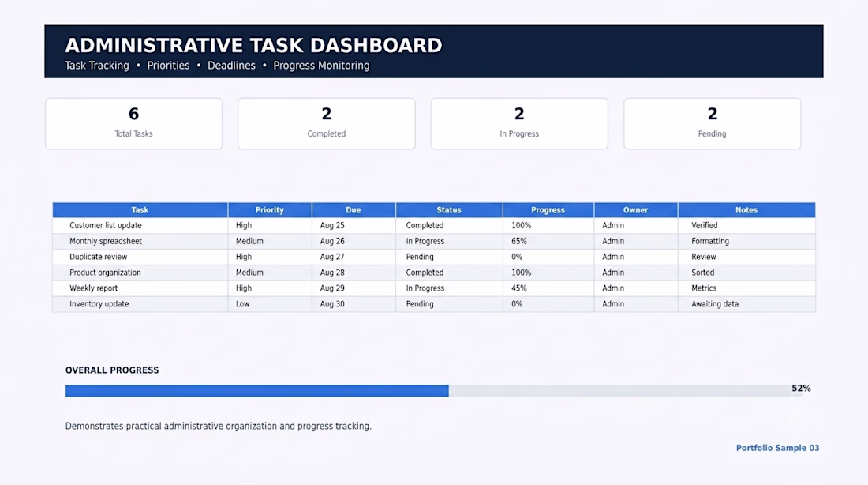Select the Progress column header
Screen dimensions: 868x485
point(548,210)
